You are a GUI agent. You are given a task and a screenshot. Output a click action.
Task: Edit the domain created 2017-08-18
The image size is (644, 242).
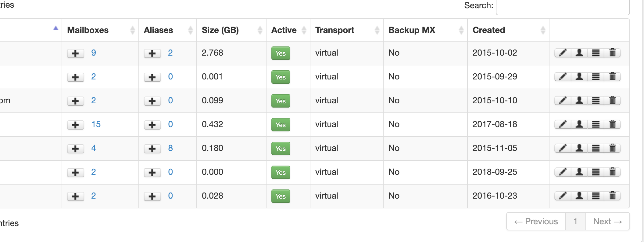[563, 124]
